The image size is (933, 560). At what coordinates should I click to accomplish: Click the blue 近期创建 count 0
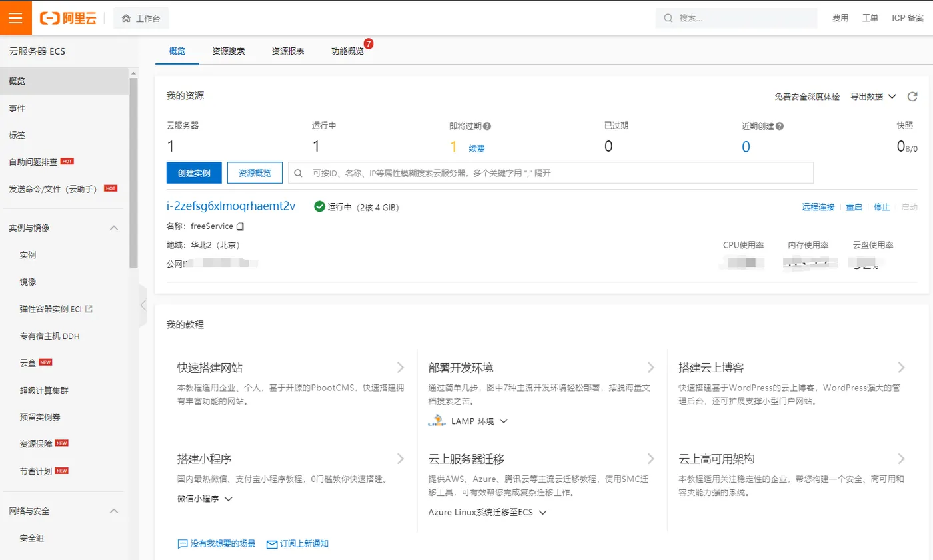(x=746, y=147)
